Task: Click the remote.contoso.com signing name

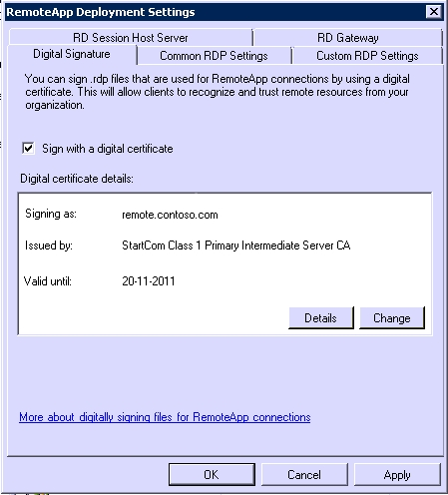Action: [170, 215]
